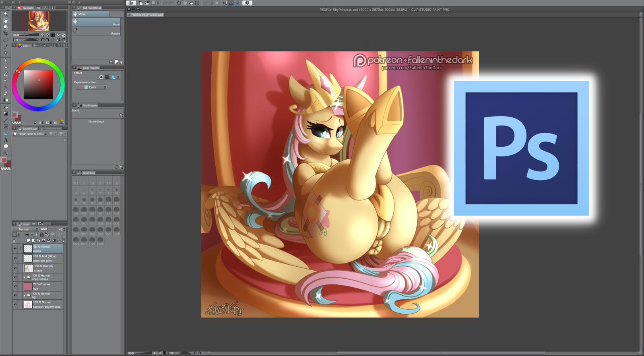Delete layer with the Layer panel trash icon
The image size is (644, 356).
[x=63, y=241]
